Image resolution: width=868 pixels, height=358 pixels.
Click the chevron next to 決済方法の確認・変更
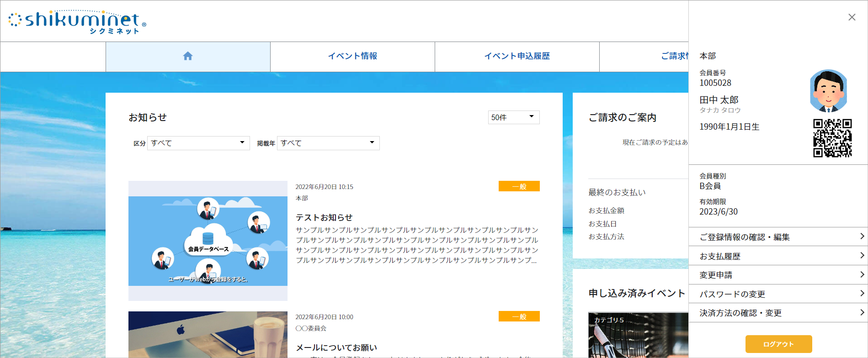[862, 313]
